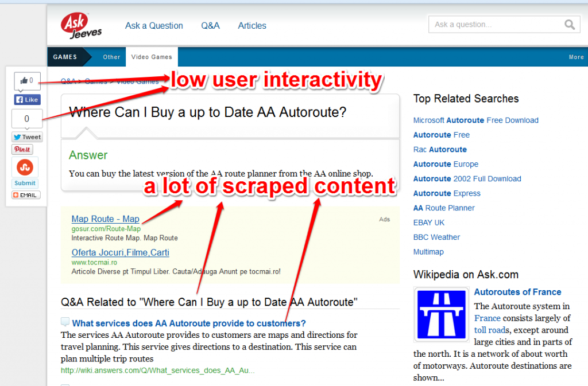This screenshot has height=386, width=588.
Task: Expand the More categories menu
Action: click(577, 57)
